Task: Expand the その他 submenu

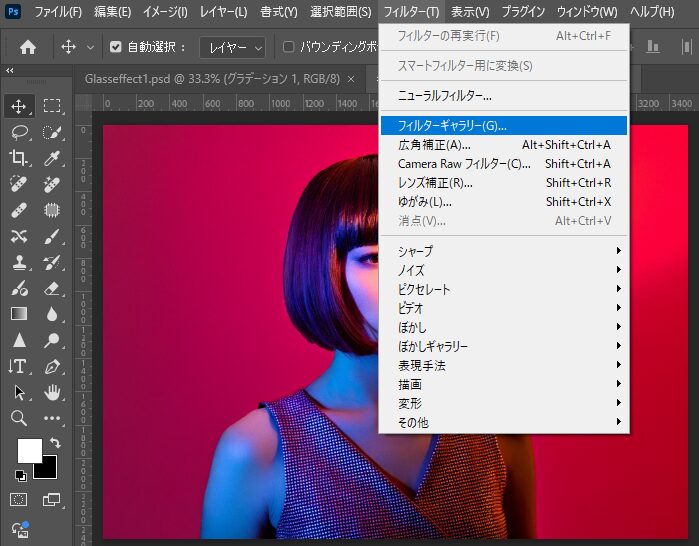Action: pyautogui.click(x=504, y=422)
